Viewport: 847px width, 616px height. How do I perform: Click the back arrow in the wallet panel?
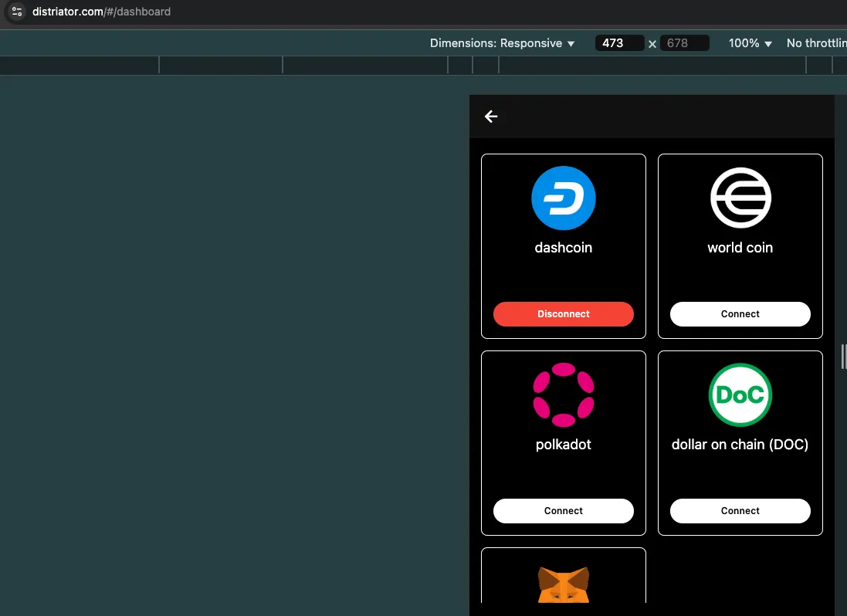click(x=491, y=117)
